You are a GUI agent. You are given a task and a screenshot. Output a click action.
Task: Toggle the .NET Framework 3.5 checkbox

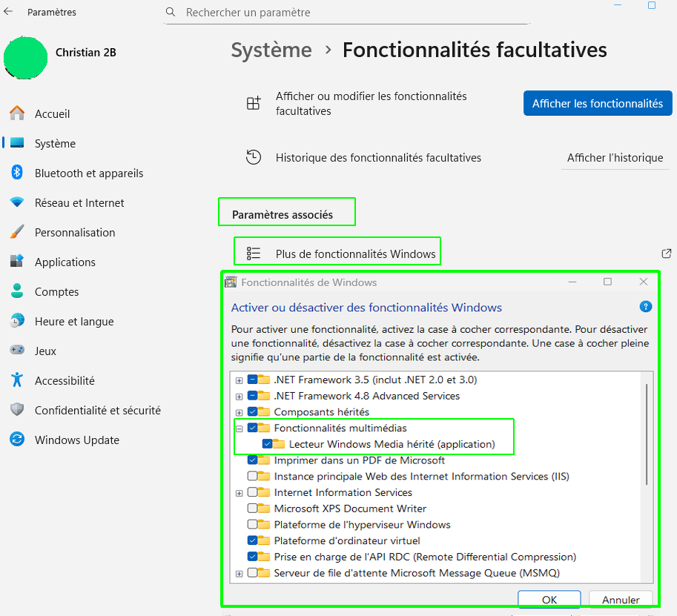point(253,380)
